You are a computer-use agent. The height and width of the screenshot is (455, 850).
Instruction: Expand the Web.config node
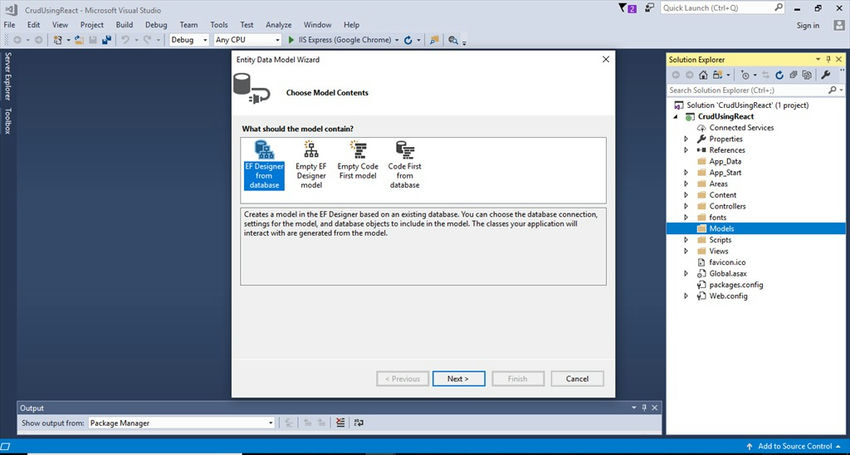(686, 296)
